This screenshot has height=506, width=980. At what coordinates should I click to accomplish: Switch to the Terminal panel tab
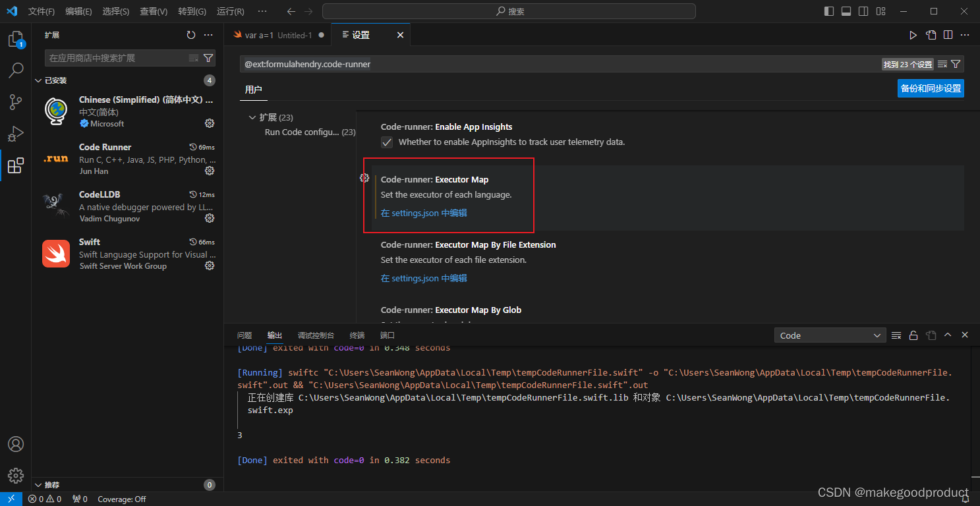pos(357,335)
